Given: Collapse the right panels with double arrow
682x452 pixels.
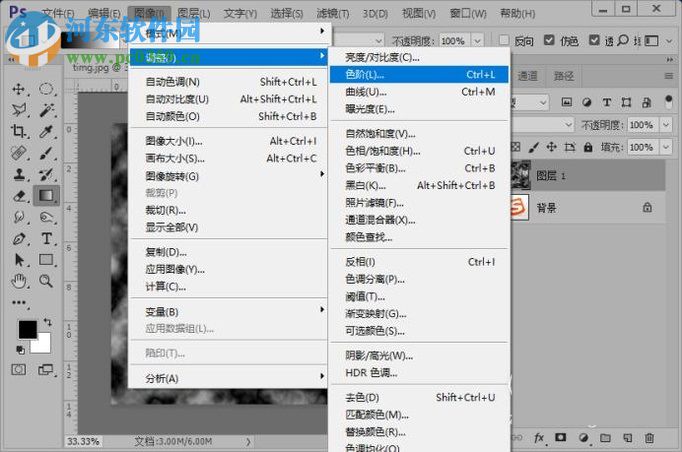Looking at the screenshot, I should pyautogui.click(x=669, y=59).
